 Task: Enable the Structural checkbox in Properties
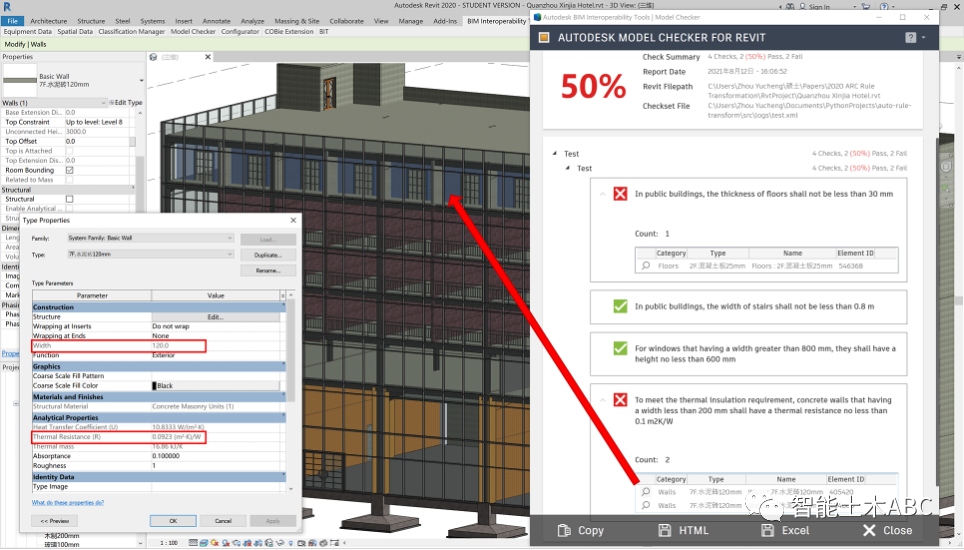69,199
